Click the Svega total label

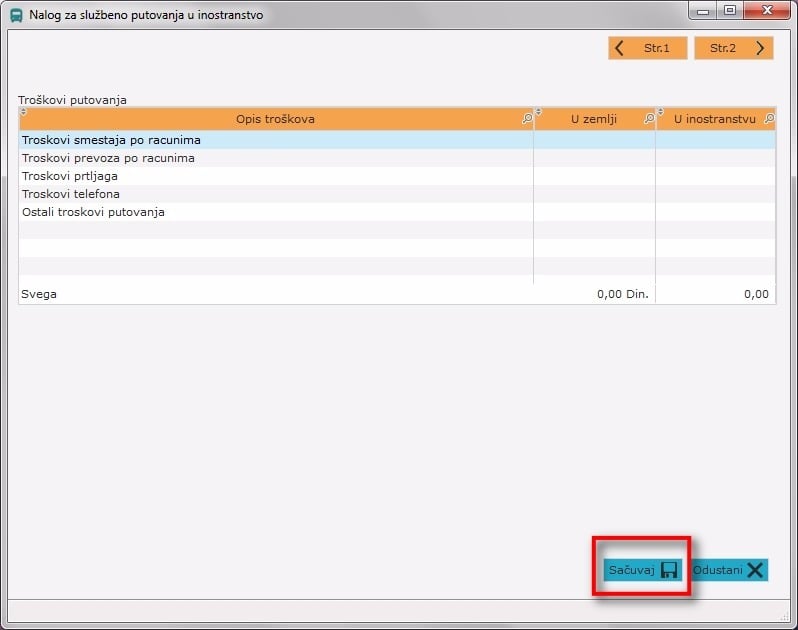click(39, 294)
